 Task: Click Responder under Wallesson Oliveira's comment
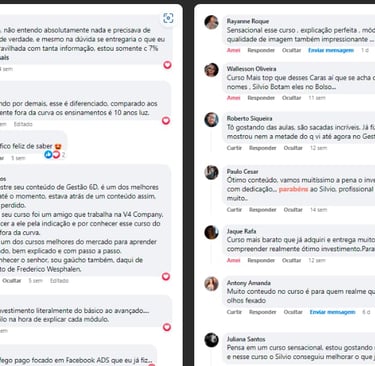[261, 98]
